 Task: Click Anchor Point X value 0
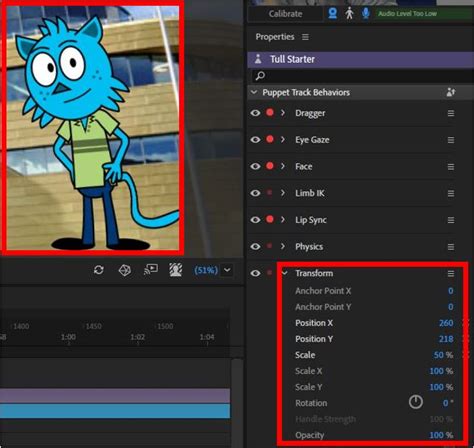(451, 291)
